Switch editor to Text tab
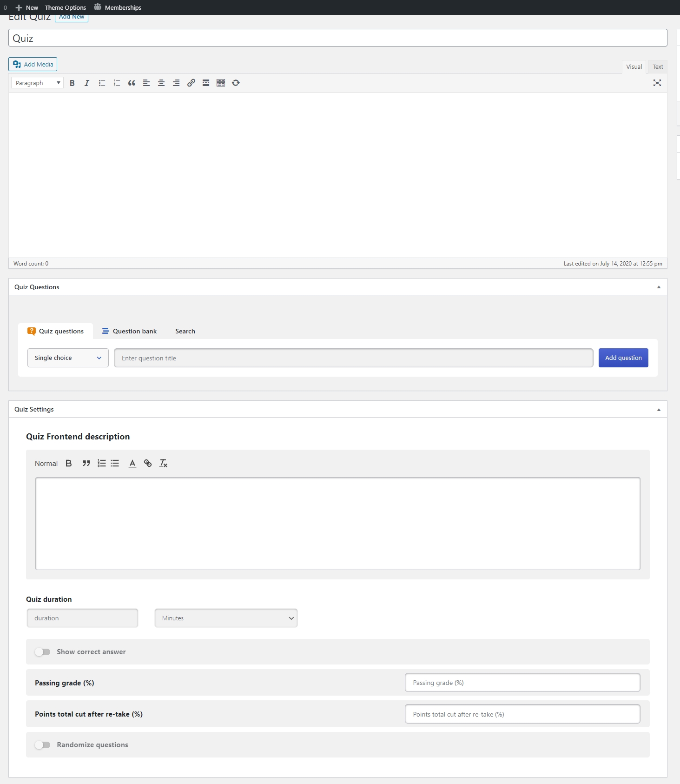This screenshot has height=784, width=680. [x=658, y=67]
